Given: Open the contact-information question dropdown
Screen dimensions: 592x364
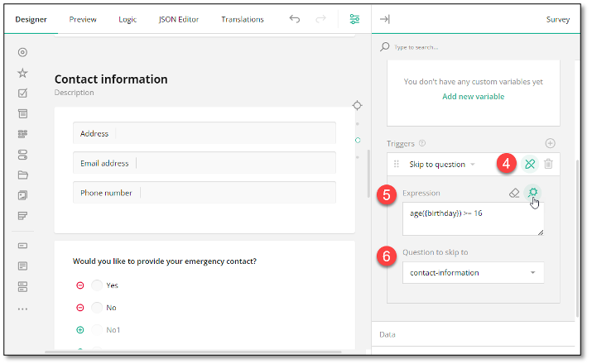Looking at the screenshot, I should [x=473, y=273].
